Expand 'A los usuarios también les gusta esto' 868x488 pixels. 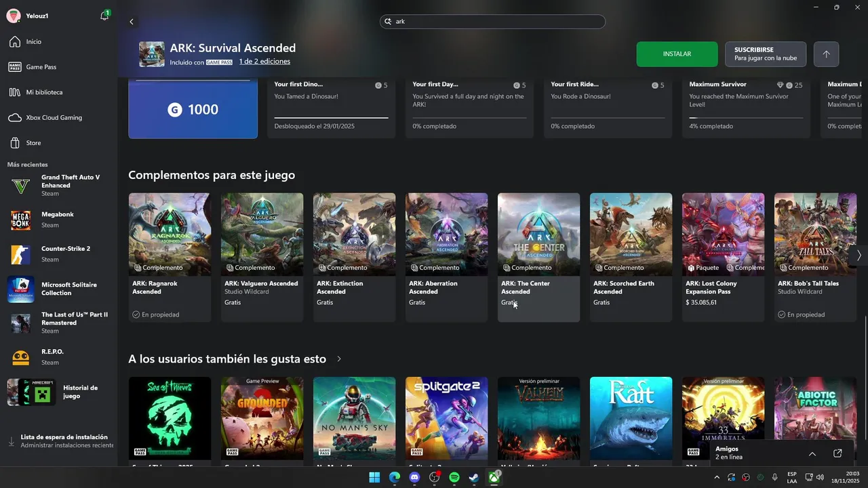click(x=339, y=359)
